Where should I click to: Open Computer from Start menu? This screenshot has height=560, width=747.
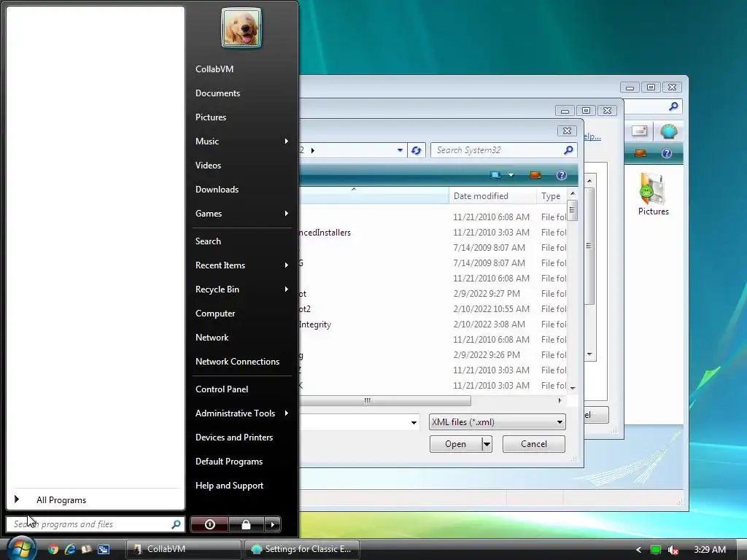click(x=215, y=314)
